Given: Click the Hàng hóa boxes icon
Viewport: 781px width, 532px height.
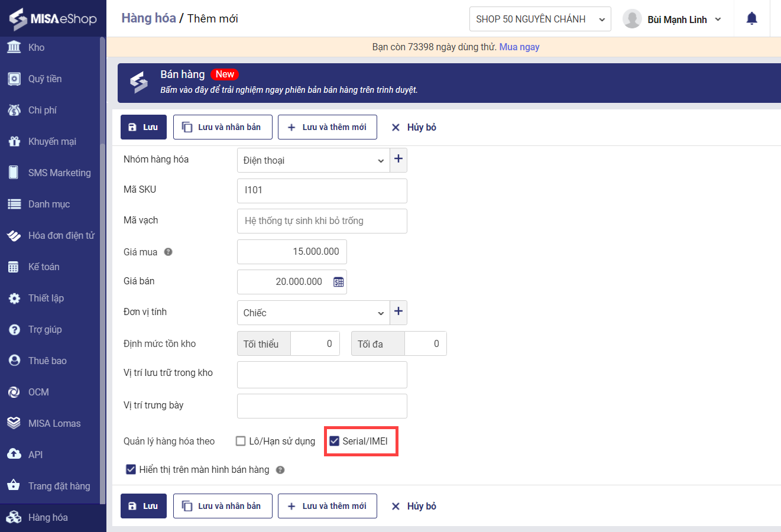Looking at the screenshot, I should click(14, 517).
